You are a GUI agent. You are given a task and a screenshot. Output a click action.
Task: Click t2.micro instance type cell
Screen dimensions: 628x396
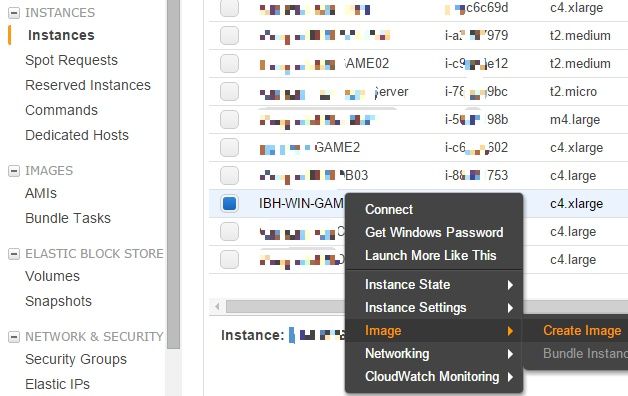[574, 92]
